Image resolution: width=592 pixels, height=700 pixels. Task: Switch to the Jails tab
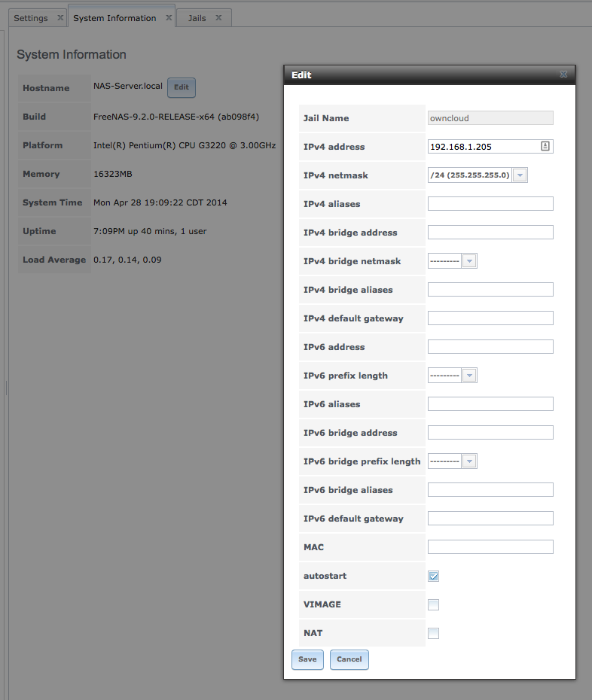pos(197,18)
